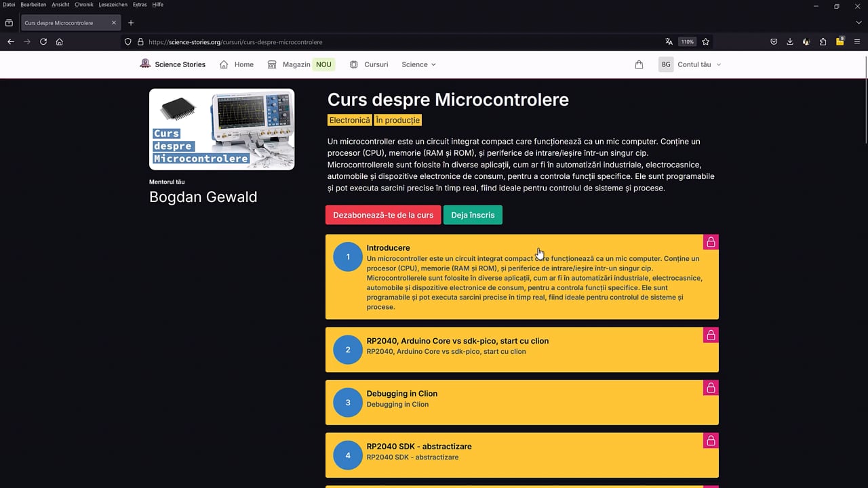868x488 pixels.
Task: Unsubscribe via Dezabonează-te de la curs
Action: point(383,215)
